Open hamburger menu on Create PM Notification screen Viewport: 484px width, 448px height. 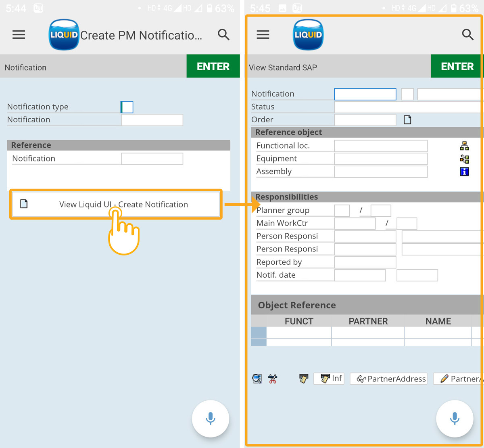coord(19,35)
